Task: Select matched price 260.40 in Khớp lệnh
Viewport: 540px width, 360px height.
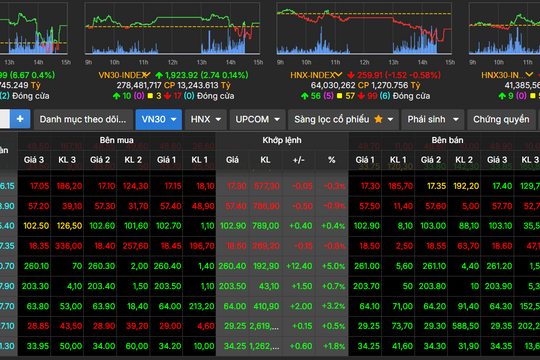Action: 232,266
